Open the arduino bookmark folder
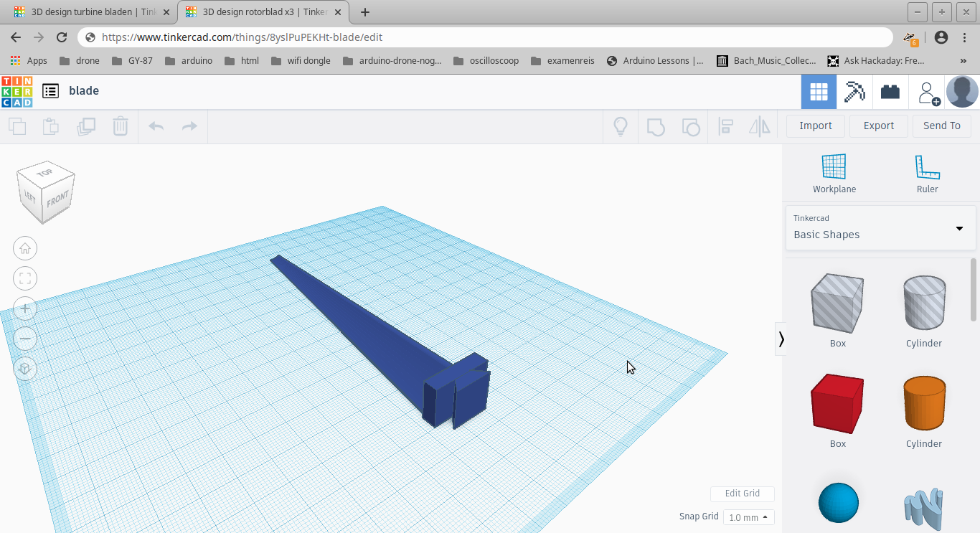The height and width of the screenshot is (533, 980). (189, 61)
